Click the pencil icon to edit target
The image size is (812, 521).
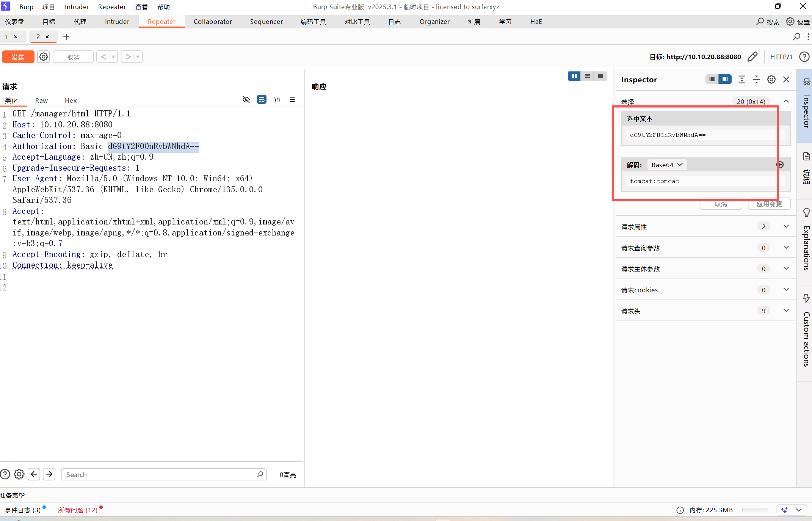[752, 57]
